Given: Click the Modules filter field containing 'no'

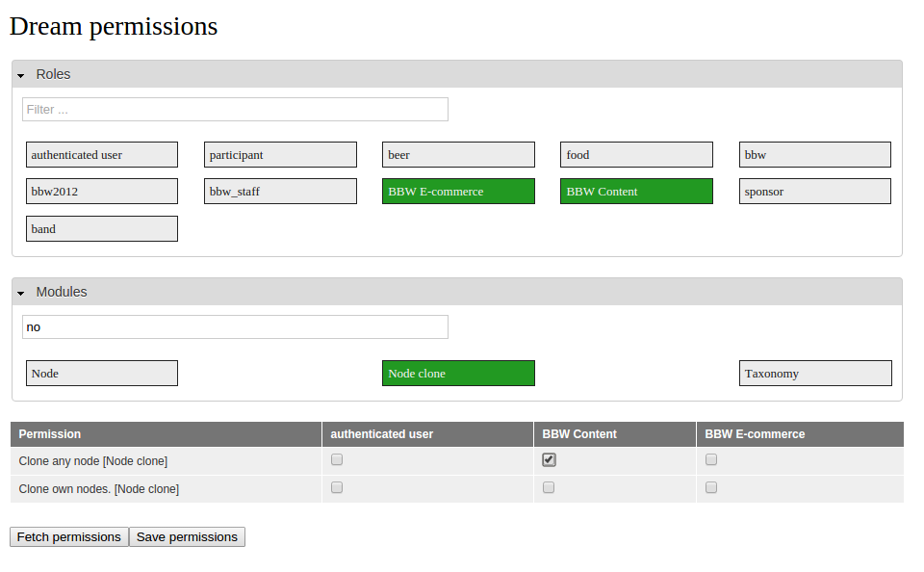Looking at the screenshot, I should tap(235, 327).
